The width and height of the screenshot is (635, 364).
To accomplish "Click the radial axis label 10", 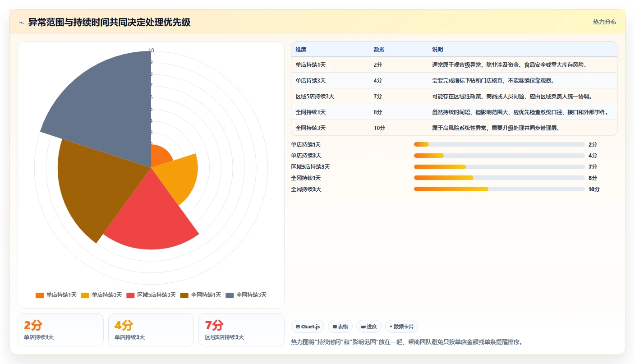I will click(151, 51).
